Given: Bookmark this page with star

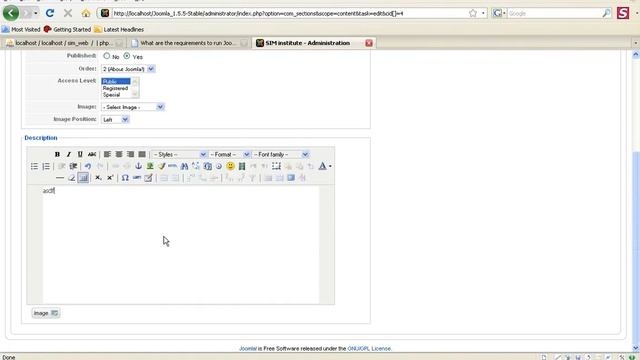Looking at the screenshot, I should pos(473,13).
